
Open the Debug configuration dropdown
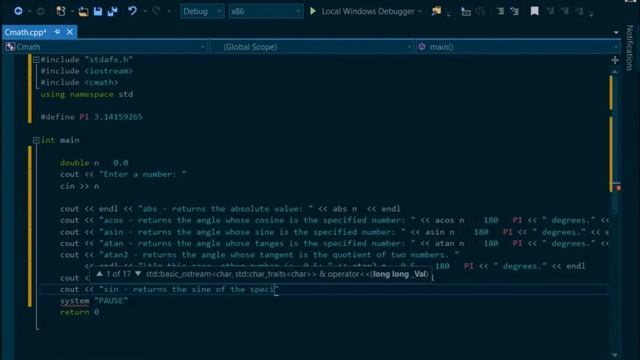(202, 11)
